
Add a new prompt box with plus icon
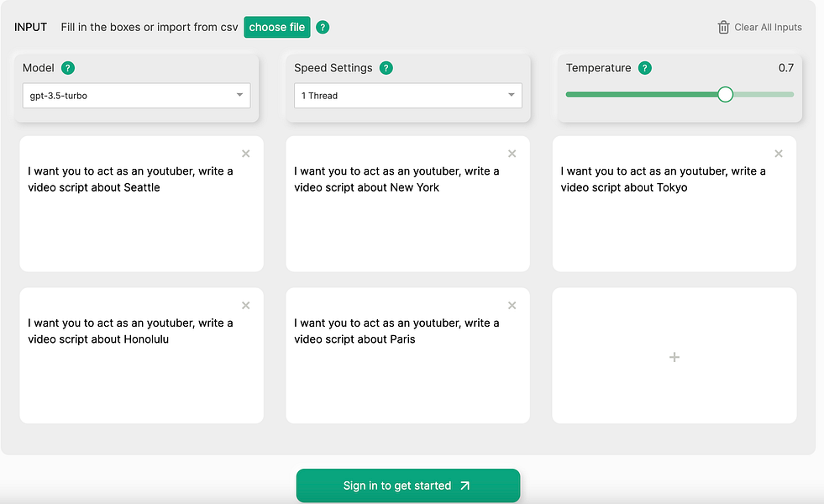pos(674,357)
